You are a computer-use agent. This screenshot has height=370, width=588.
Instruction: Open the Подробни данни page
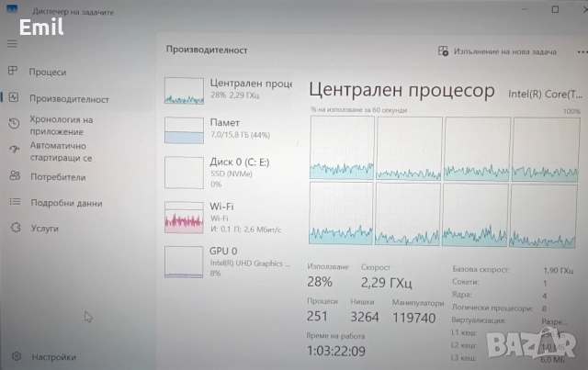click(x=66, y=203)
